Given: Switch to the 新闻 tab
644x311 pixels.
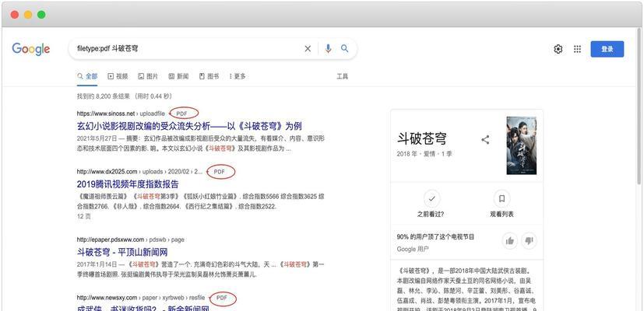Looking at the screenshot, I should click(178, 76).
